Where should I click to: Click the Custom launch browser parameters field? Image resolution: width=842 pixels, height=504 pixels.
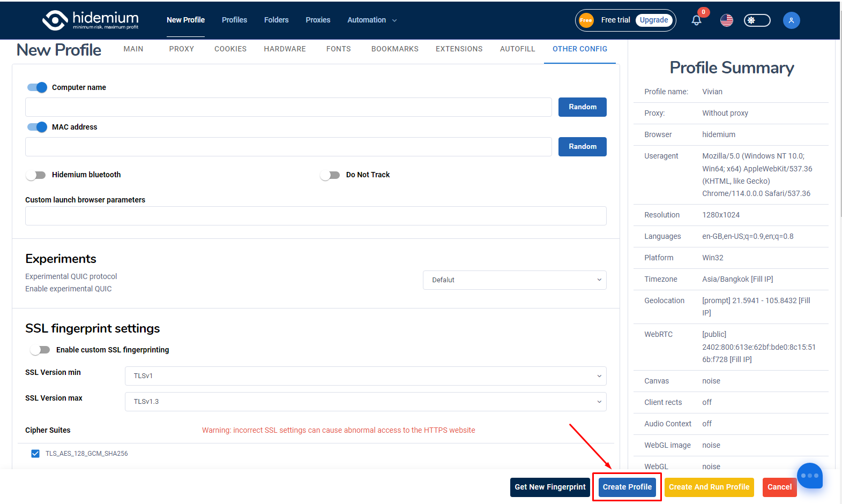pos(316,216)
